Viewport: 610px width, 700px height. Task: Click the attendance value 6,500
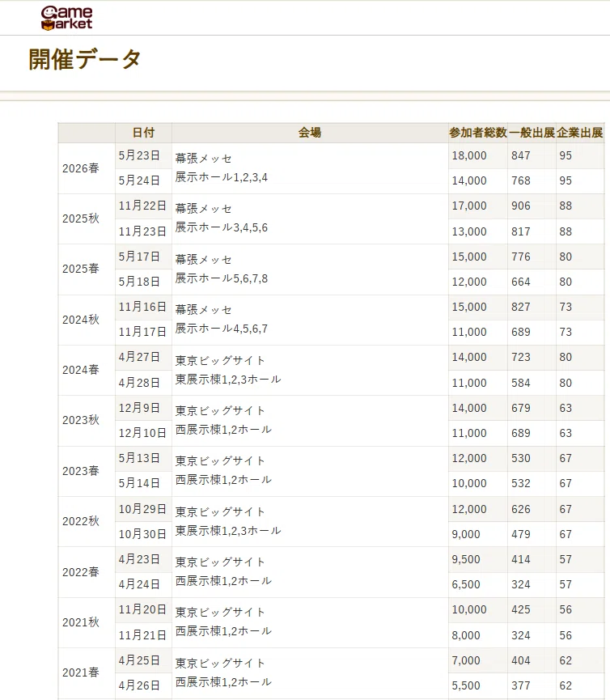click(466, 584)
